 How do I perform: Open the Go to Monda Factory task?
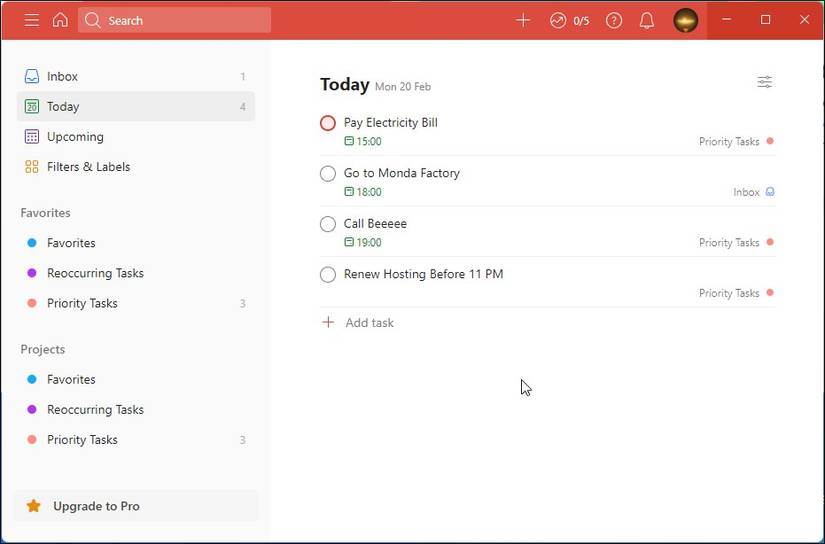click(x=401, y=173)
